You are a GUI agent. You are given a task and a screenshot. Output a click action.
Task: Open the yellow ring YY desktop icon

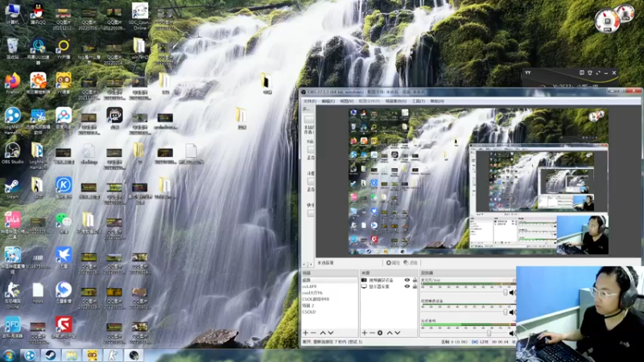[64, 48]
